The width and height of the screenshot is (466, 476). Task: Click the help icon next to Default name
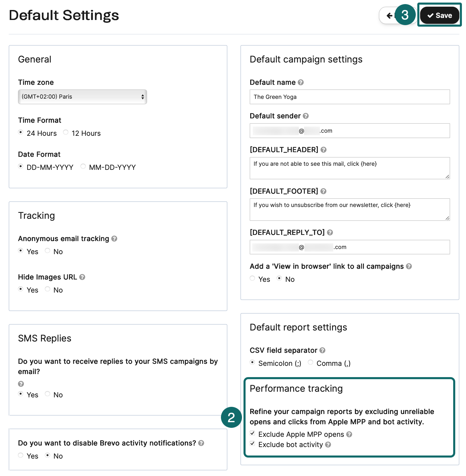(301, 82)
